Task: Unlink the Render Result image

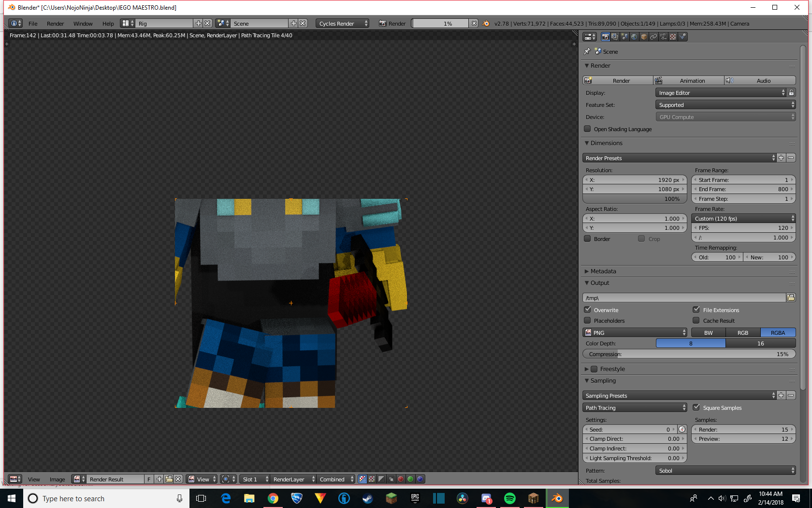Action: tap(178, 479)
